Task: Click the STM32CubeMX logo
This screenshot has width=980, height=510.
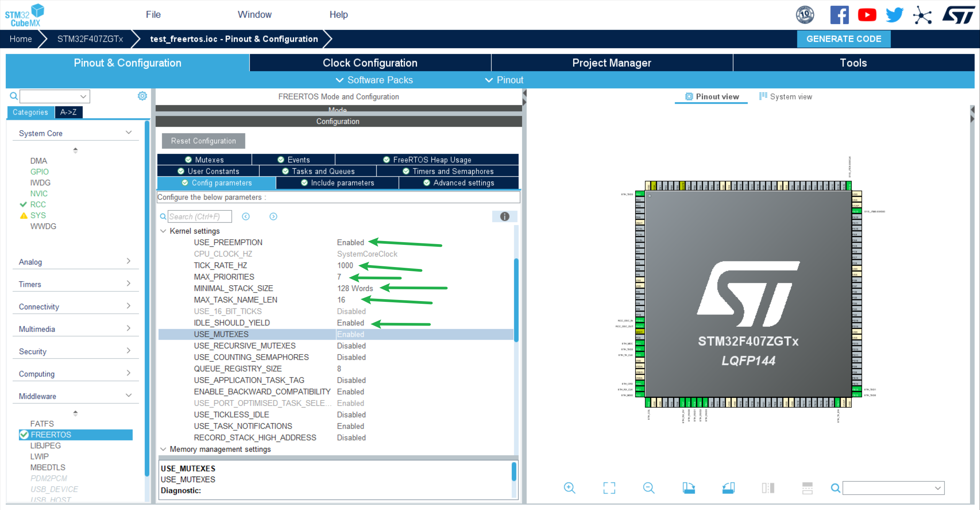Action: (24, 15)
